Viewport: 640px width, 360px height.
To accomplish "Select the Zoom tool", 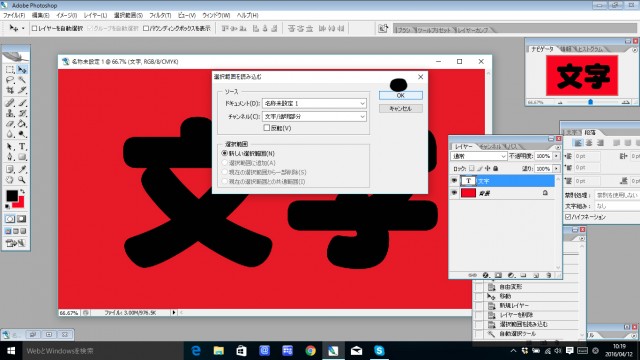I will pos(22,179).
